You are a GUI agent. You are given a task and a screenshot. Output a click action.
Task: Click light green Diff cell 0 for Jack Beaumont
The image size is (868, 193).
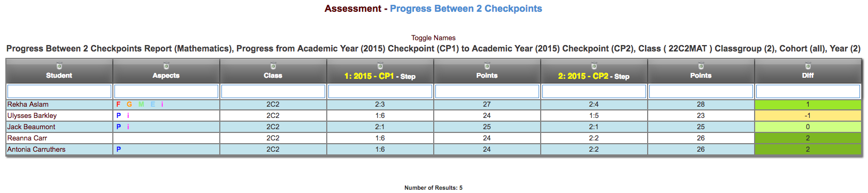tap(808, 127)
